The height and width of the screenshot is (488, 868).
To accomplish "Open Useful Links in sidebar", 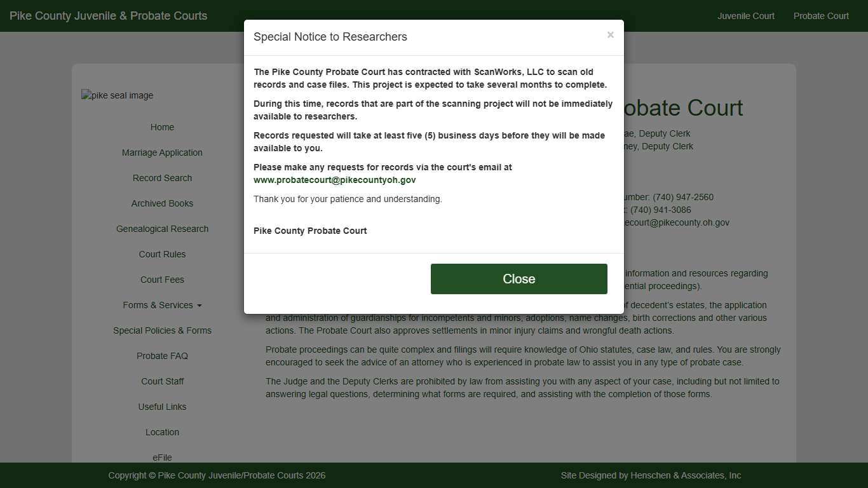I will (162, 407).
